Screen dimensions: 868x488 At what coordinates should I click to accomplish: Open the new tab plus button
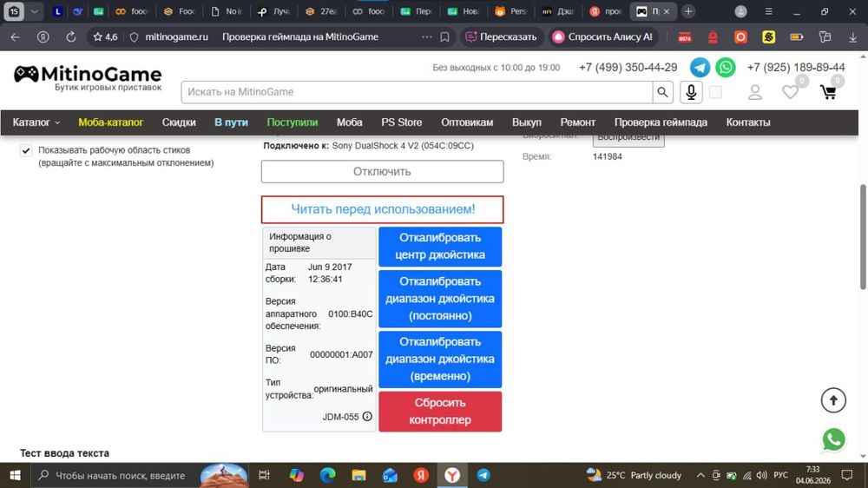tap(688, 11)
